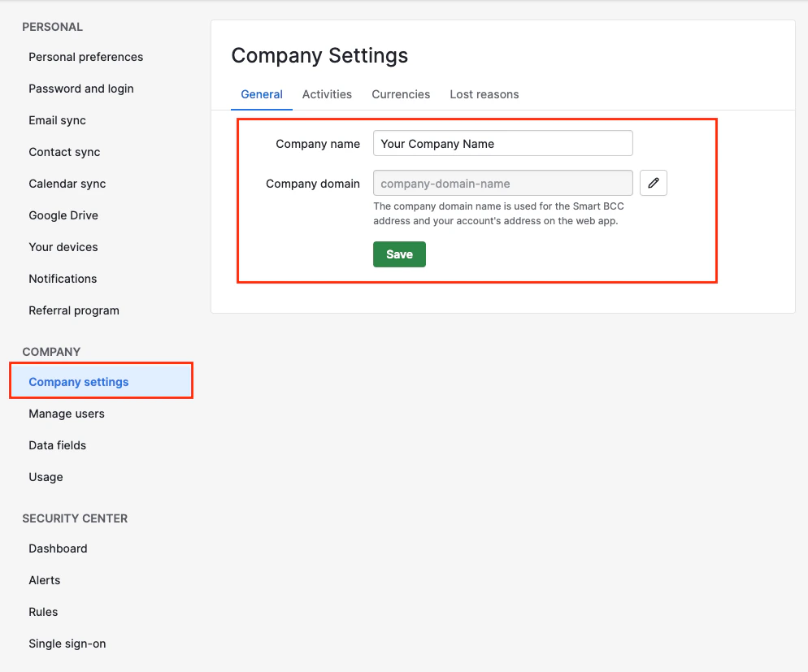Image resolution: width=808 pixels, height=672 pixels.
Task: Open Personal preferences settings
Action: coord(85,57)
